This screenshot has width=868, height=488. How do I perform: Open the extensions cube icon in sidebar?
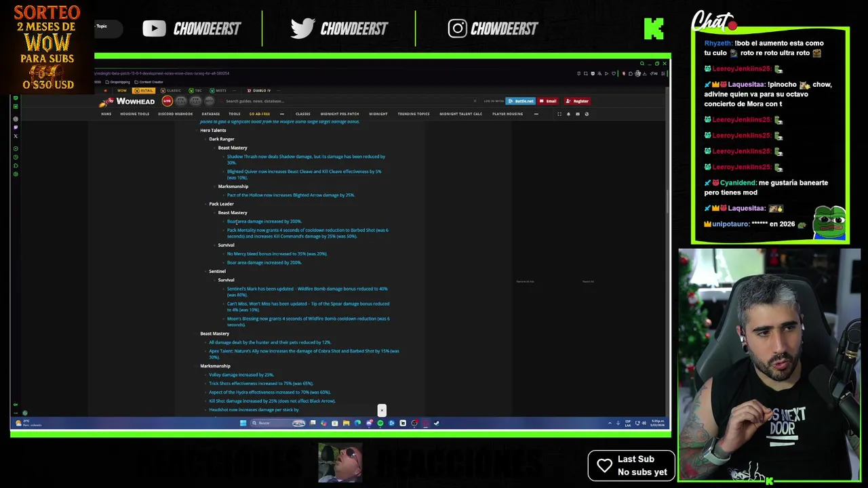(16, 165)
